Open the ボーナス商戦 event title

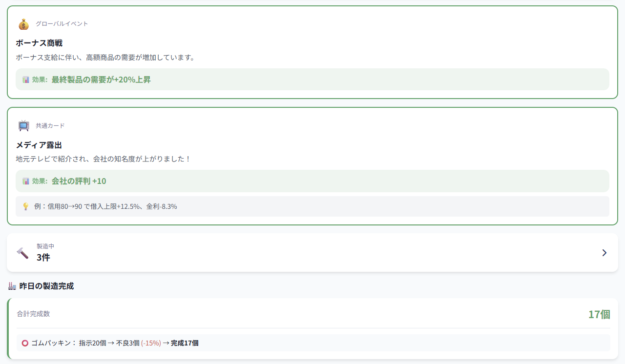click(39, 43)
